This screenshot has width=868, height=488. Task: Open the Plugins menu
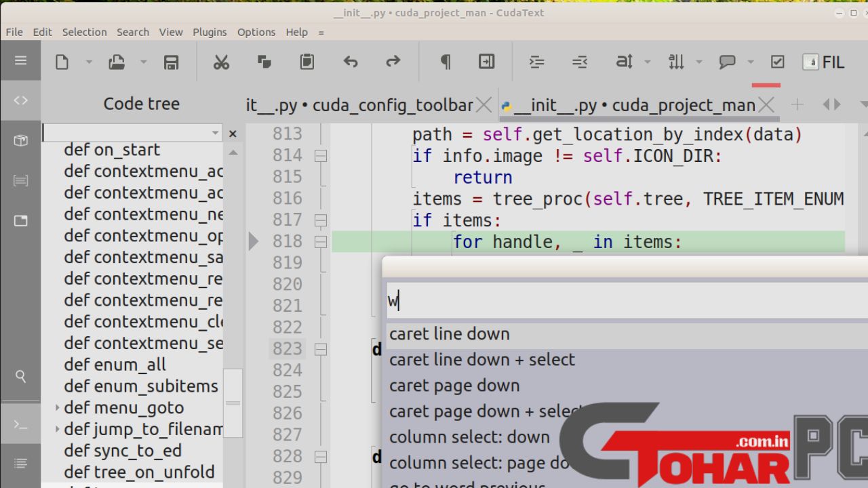click(210, 32)
